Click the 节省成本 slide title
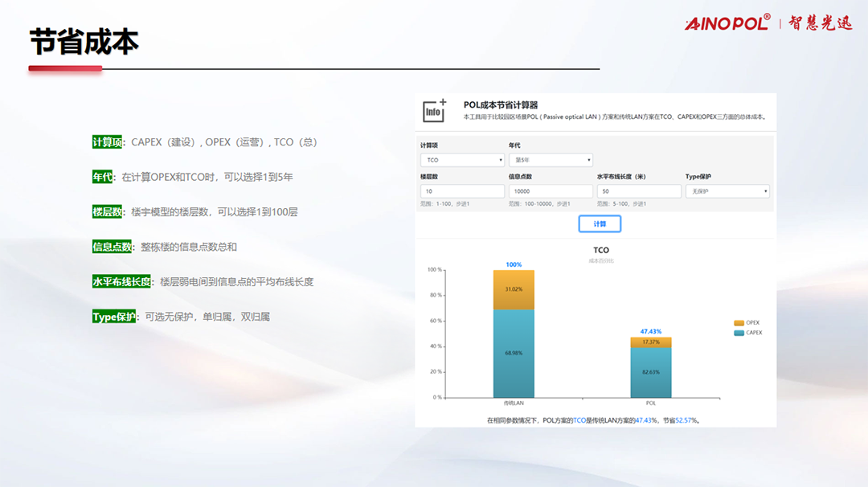Image resolution: width=868 pixels, height=487 pixels. [84, 42]
